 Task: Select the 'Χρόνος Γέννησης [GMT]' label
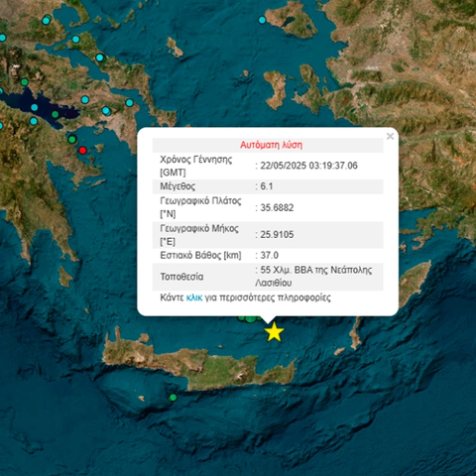tap(196, 166)
